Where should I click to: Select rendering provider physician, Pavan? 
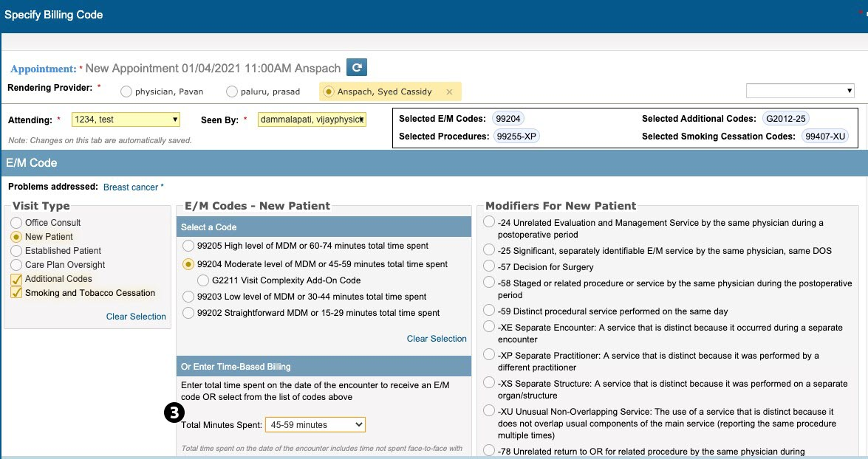click(126, 92)
